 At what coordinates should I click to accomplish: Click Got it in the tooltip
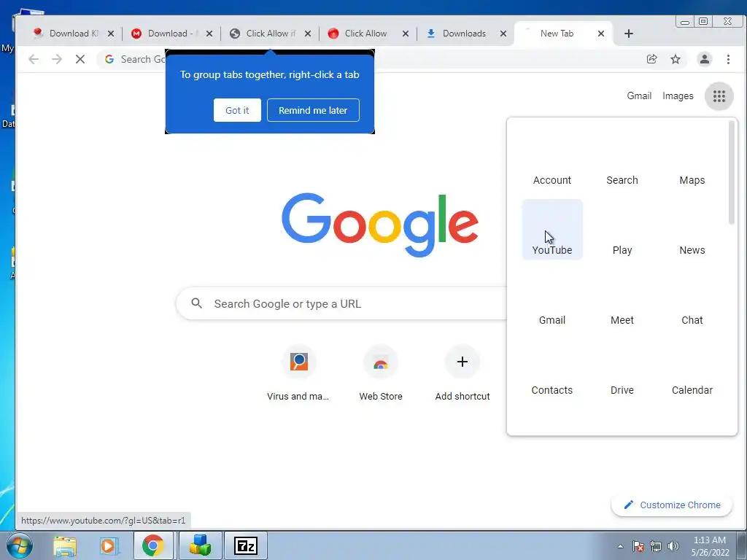[x=237, y=110]
